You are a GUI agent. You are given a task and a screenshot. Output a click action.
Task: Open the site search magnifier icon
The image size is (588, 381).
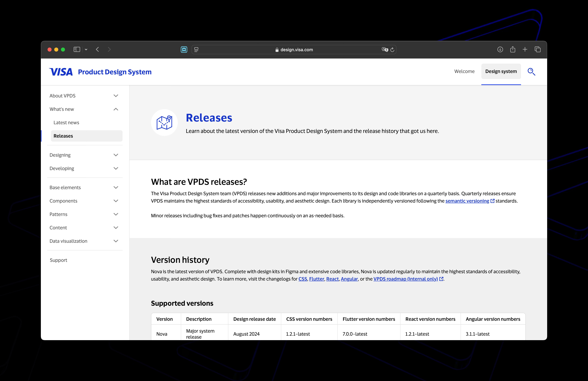(x=531, y=72)
